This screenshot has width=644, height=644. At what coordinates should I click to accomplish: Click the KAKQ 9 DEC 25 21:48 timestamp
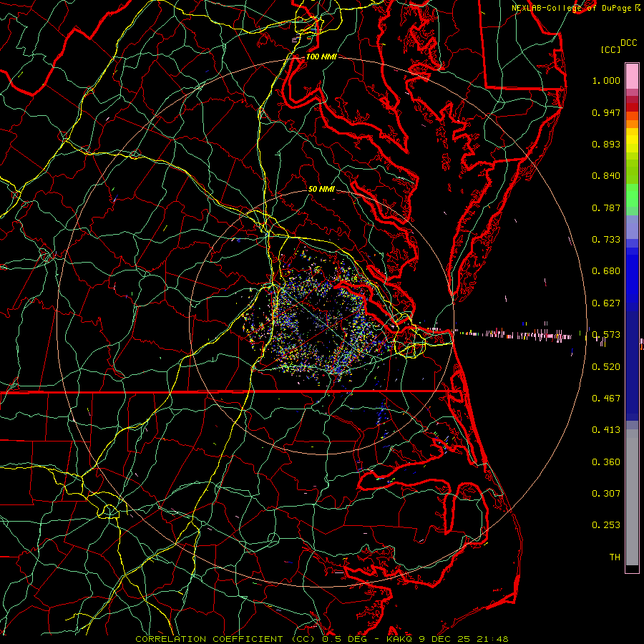[447, 639]
